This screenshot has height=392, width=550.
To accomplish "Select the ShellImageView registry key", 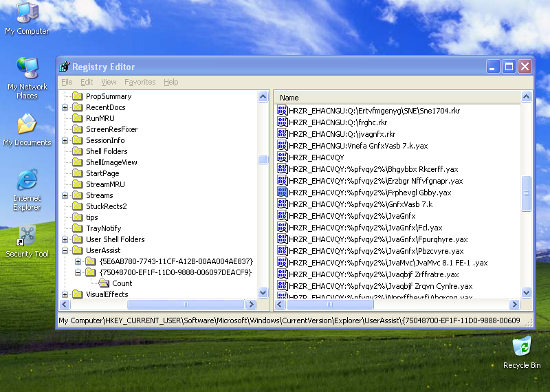I will click(x=111, y=162).
